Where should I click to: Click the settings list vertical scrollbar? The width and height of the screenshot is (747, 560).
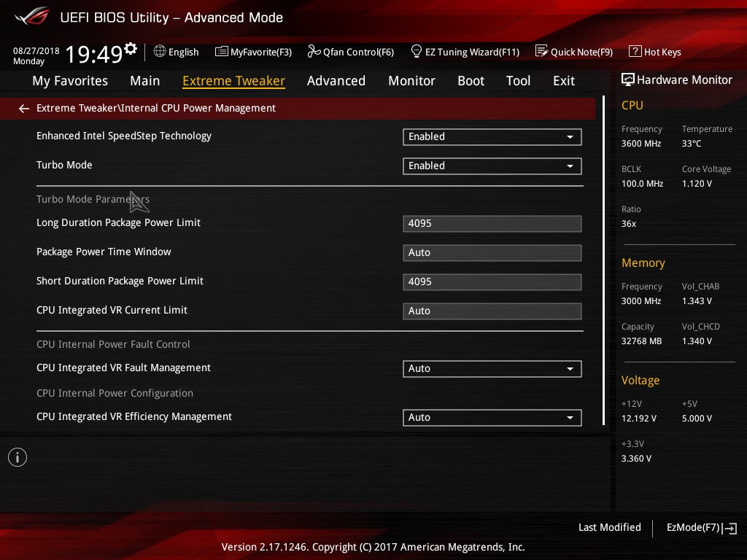click(603, 260)
